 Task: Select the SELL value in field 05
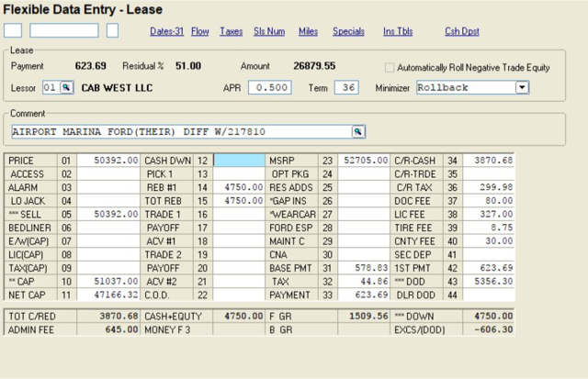pyautogui.click(x=108, y=214)
